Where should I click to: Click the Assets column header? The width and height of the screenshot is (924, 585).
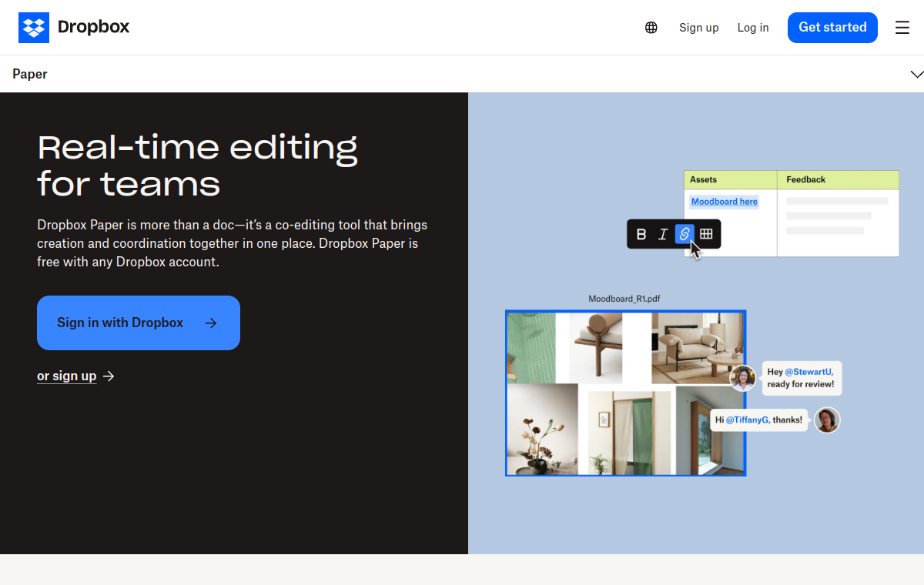pyautogui.click(x=731, y=179)
